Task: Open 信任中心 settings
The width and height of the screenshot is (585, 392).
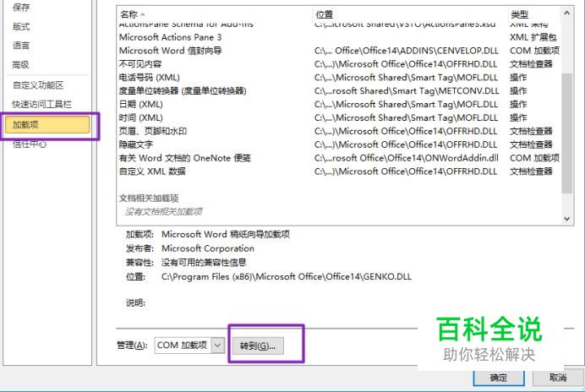Action: tap(30, 144)
